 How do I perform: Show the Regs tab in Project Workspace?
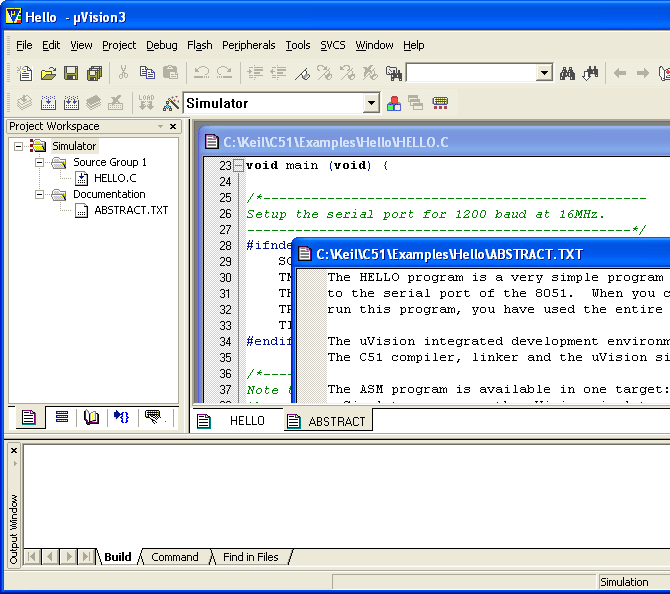click(62, 417)
